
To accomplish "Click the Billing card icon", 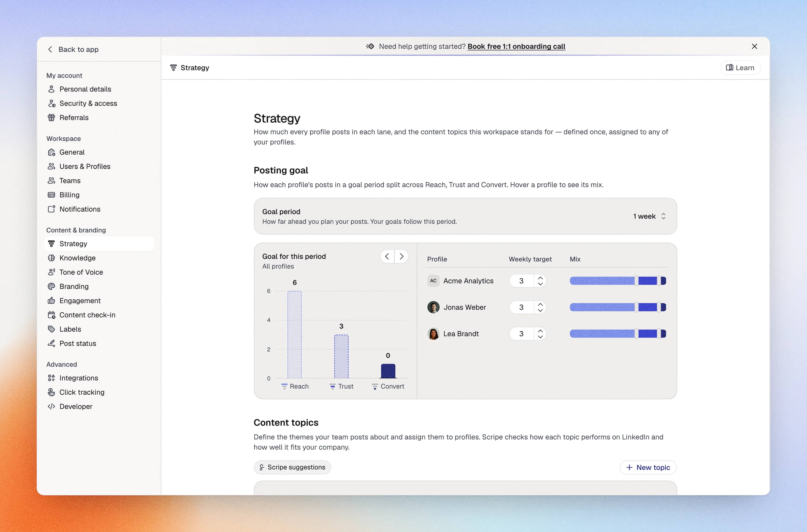I will (51, 195).
